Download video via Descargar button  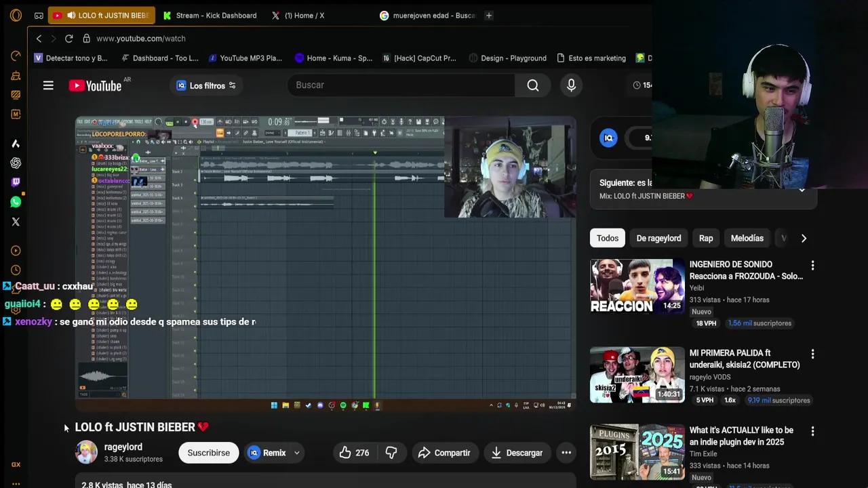coord(517,453)
